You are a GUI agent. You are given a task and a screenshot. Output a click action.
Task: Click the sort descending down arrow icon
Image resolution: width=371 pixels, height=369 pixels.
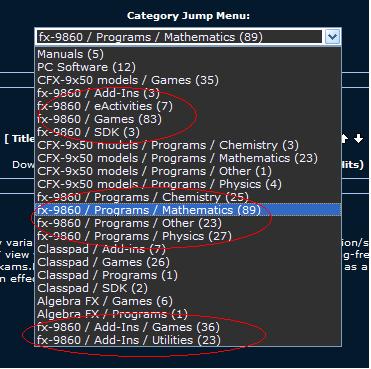(x=359, y=139)
